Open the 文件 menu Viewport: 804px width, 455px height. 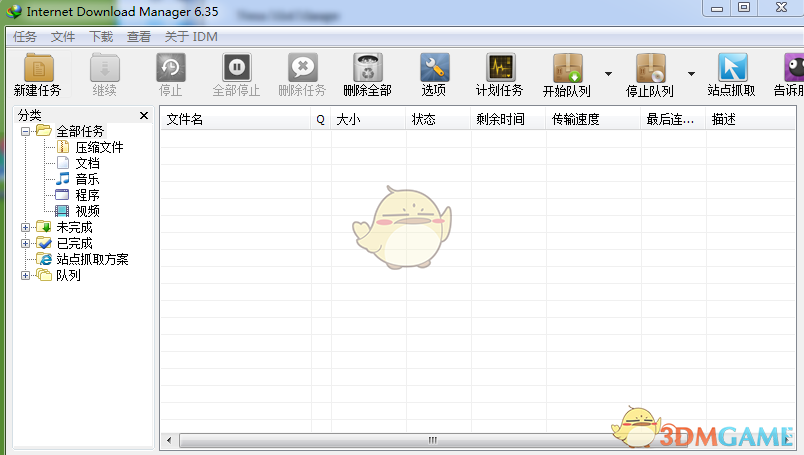63,37
